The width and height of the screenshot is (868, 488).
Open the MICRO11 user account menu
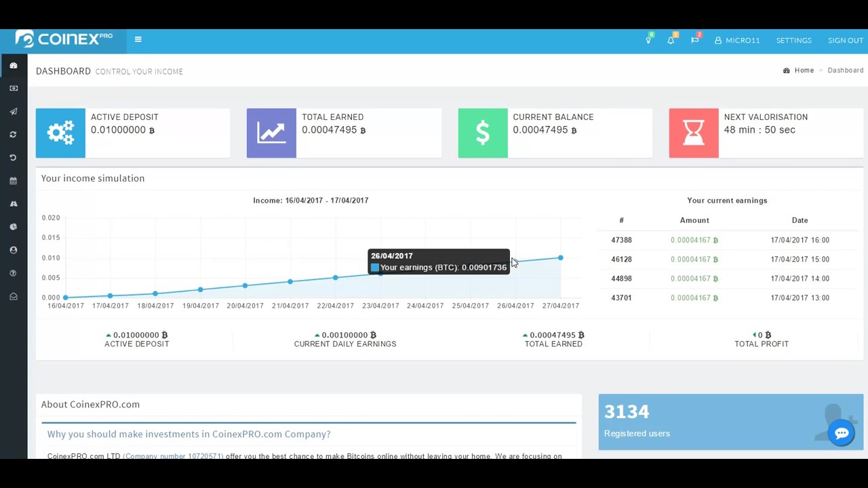(737, 41)
